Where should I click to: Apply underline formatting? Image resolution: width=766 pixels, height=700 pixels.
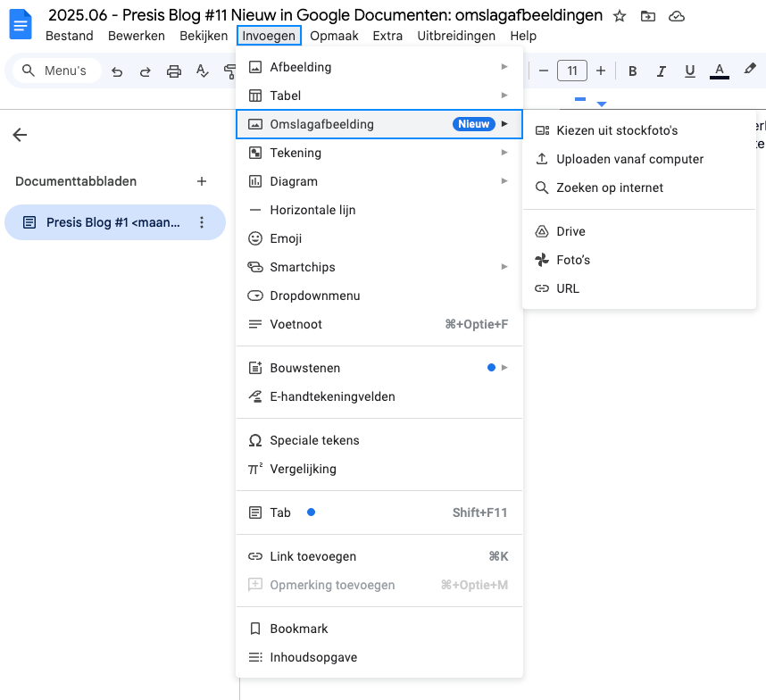tap(689, 71)
